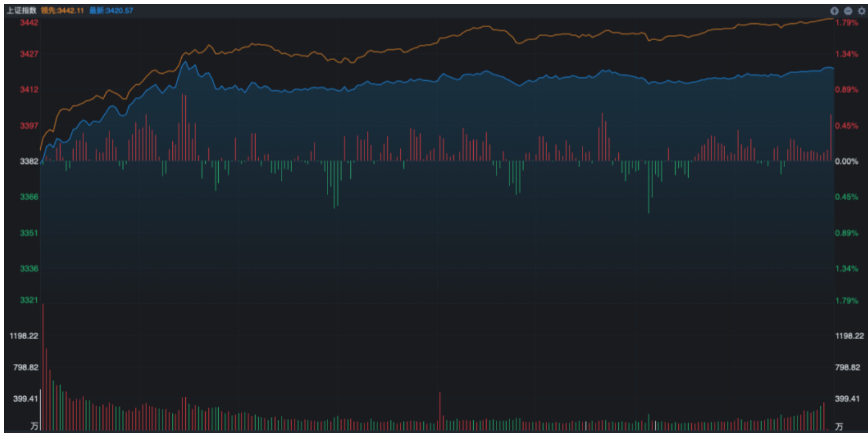Click the green 3321 bottom price label
The width and height of the screenshot is (868, 435).
[30, 300]
